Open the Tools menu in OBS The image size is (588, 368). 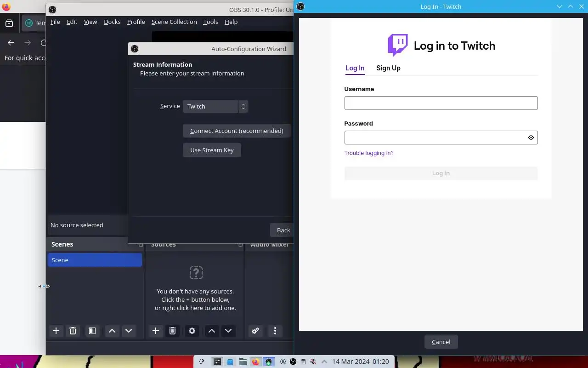click(x=211, y=22)
